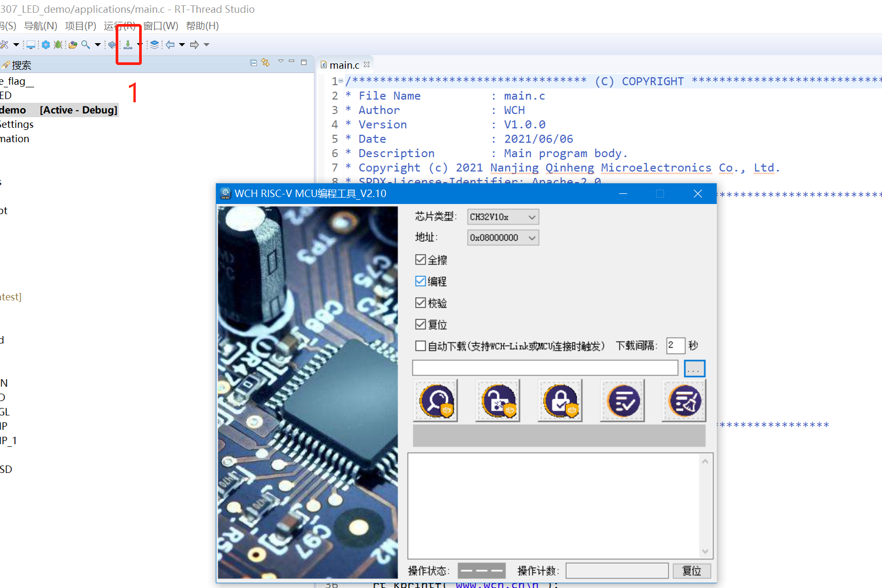Enable the auto download (自动下载) checkbox
The image size is (882, 588).
[420, 346]
